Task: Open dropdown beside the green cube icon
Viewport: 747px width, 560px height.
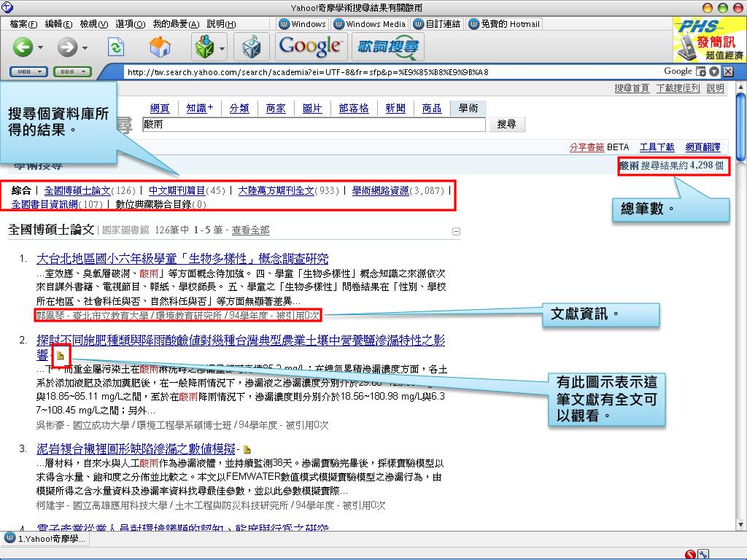Action: point(222,47)
